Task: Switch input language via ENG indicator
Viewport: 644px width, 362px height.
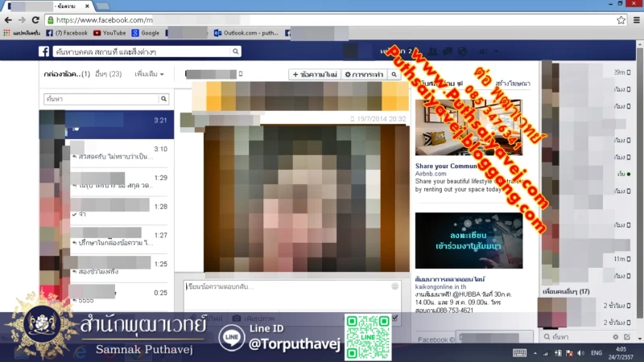Action: pos(597,353)
